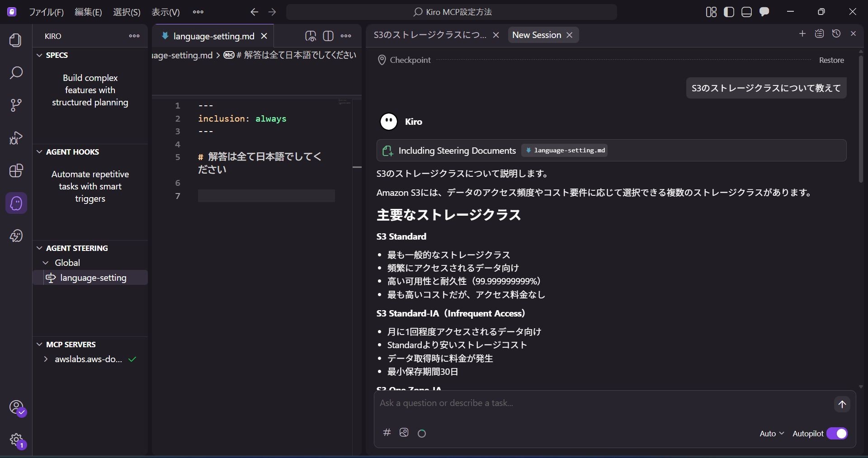Click the Explorer files icon
Image resolution: width=868 pixels, height=458 pixels.
pyautogui.click(x=16, y=40)
